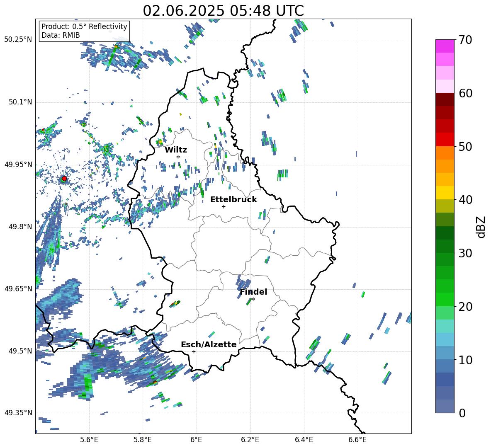491x448 pixels.
Task: Click the 0 value on the colorbar
Action: coord(462,413)
